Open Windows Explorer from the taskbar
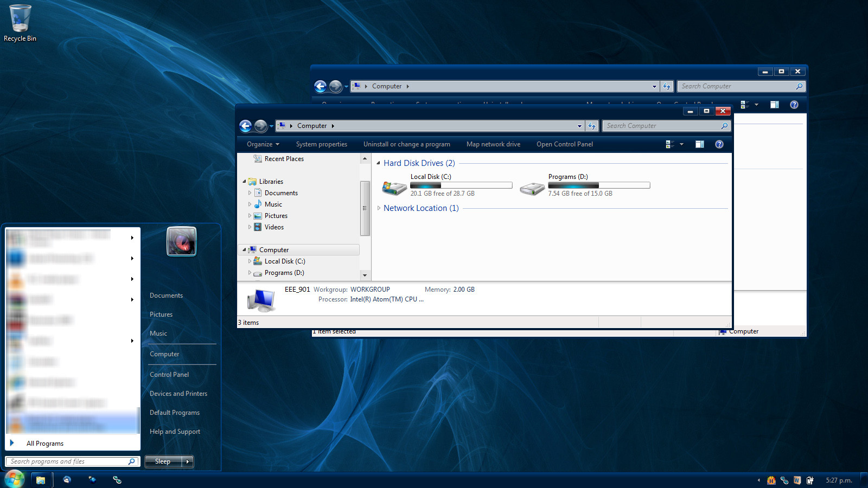Viewport: 868px width, 488px height. point(41,480)
